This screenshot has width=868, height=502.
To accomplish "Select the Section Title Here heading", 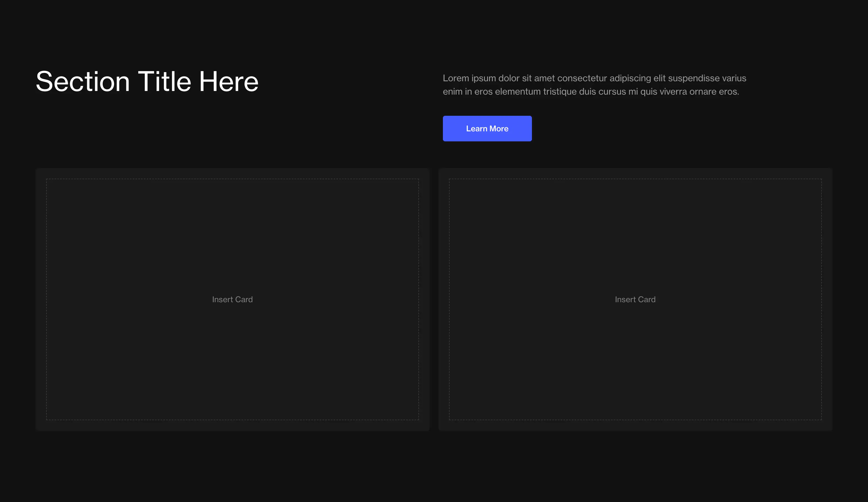I will 147,81.
